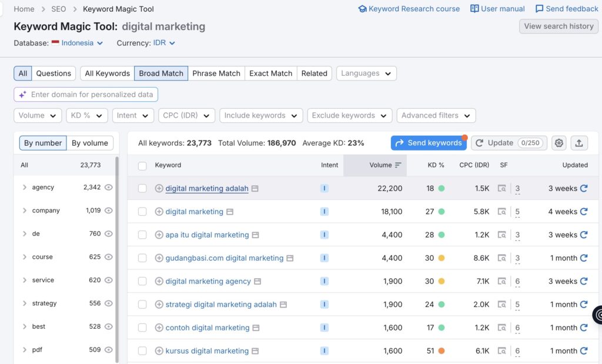Screen dimensions: 602x364
Task: Open the Exclude keywords dropdown
Action: (x=349, y=116)
